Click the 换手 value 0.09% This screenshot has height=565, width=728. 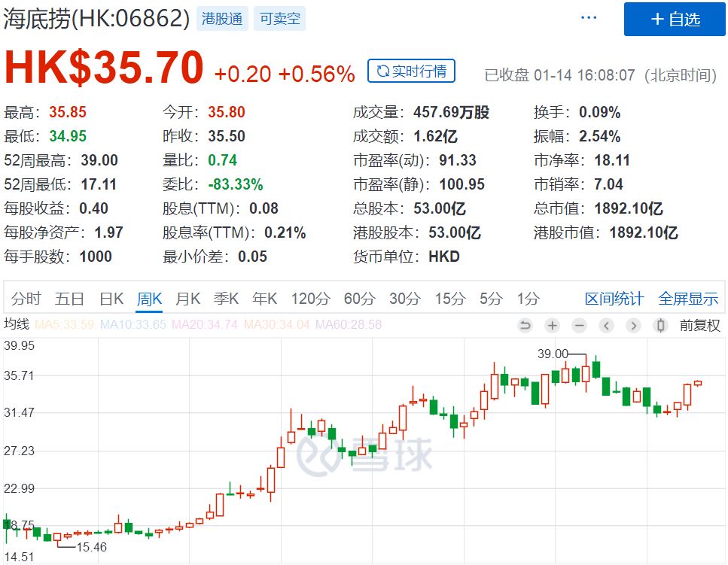coord(599,112)
